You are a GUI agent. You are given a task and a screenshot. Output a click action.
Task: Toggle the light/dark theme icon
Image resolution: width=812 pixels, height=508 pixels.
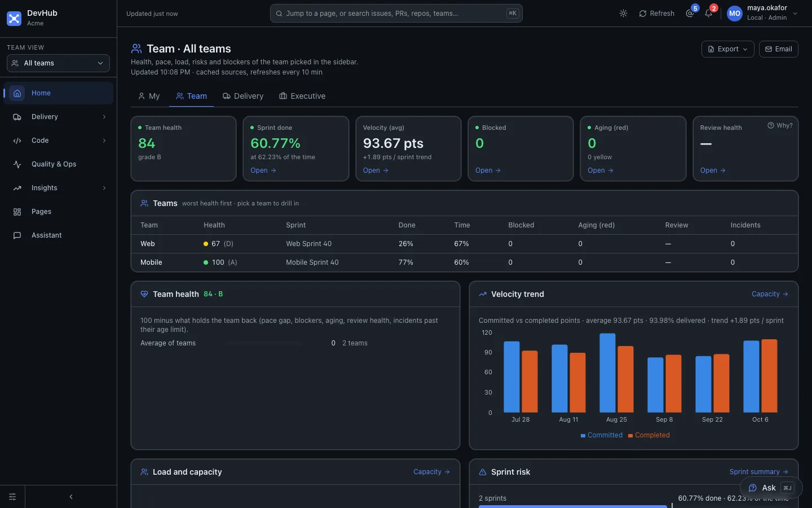tap(623, 14)
